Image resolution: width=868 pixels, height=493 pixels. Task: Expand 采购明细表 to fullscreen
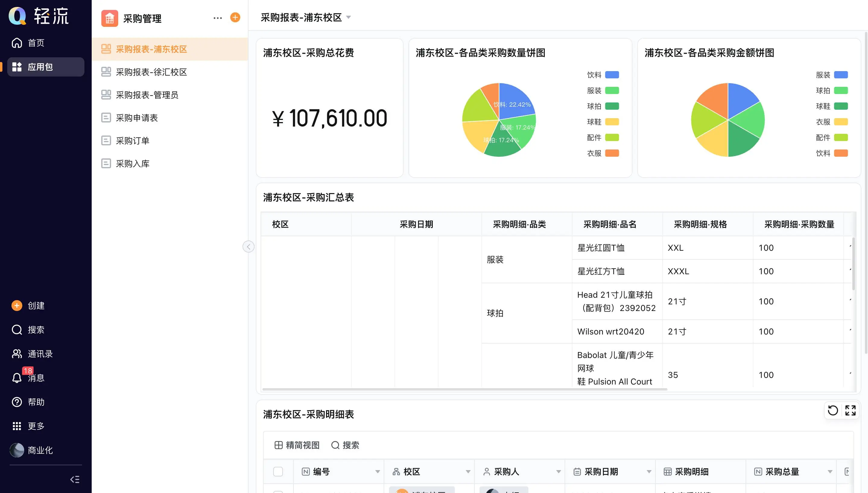pos(851,410)
